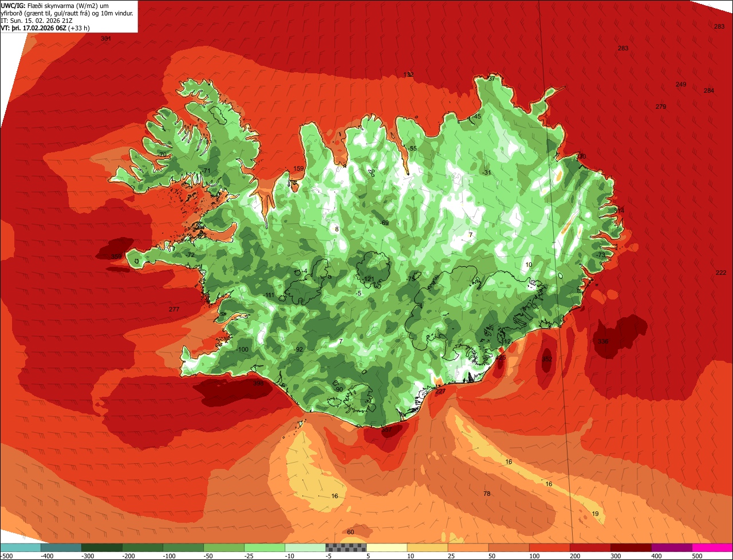Click the map value '222' in the eastern sea

(x=721, y=273)
